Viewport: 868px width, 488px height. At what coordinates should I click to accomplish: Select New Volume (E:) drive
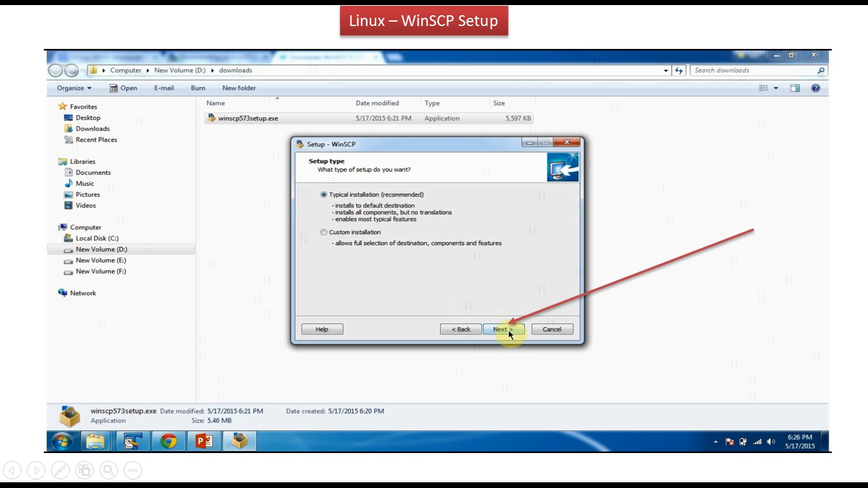pos(95,261)
